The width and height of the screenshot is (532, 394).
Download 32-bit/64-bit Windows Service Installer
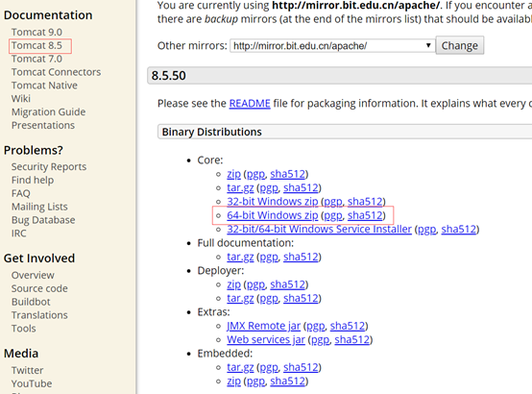coord(319,230)
